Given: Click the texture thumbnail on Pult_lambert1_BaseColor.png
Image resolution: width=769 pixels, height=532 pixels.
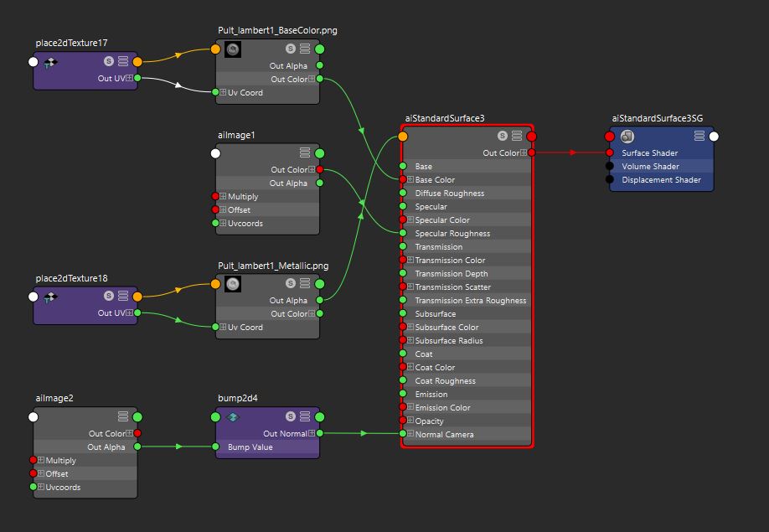Looking at the screenshot, I should (x=231, y=49).
